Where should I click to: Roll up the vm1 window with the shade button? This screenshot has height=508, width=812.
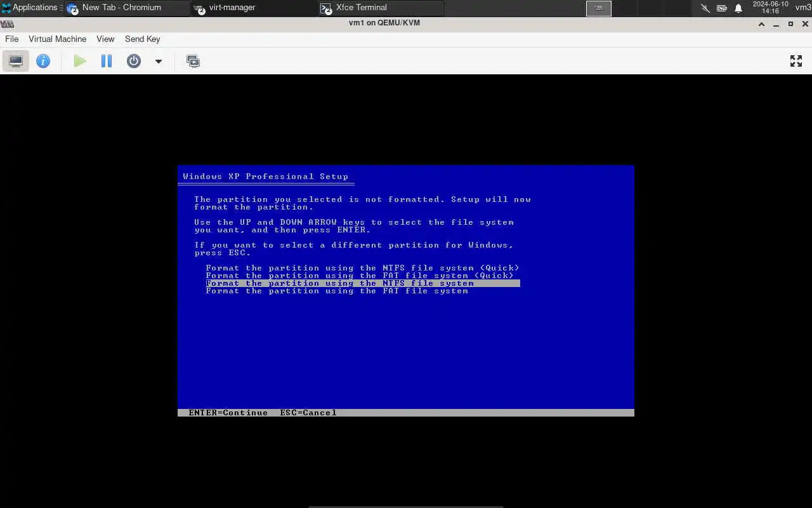click(761, 23)
